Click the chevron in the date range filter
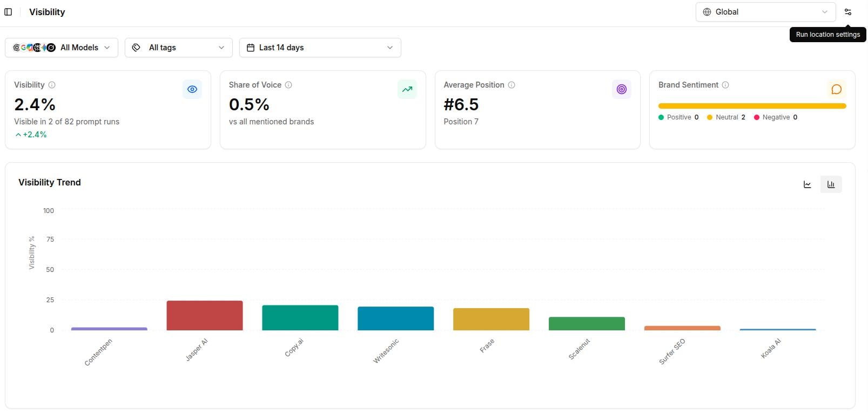Screen dimensions: 868x412 pos(390,48)
